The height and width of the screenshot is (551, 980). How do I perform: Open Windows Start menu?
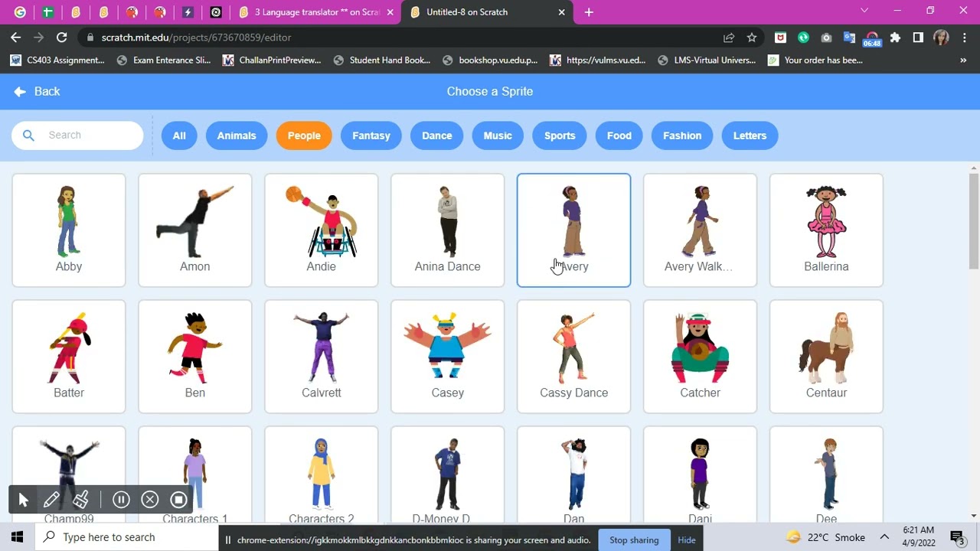pos(18,537)
